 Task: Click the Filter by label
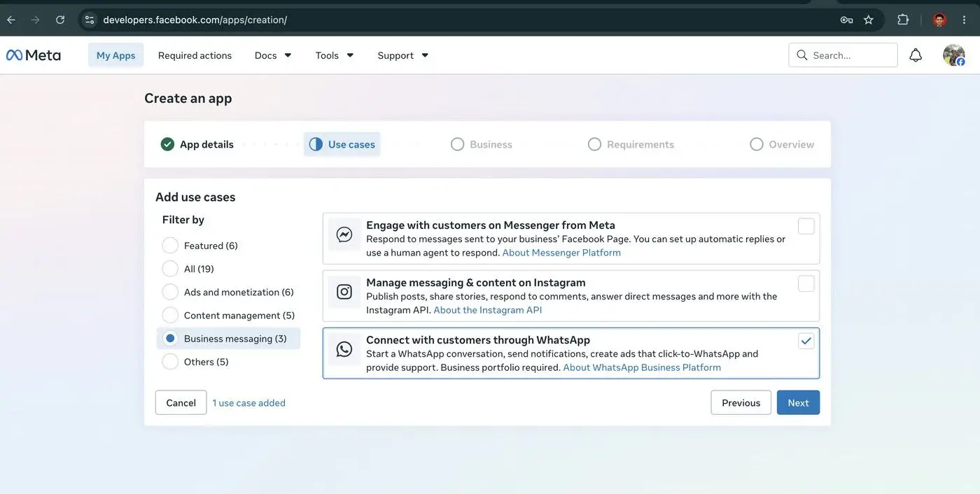[183, 220]
